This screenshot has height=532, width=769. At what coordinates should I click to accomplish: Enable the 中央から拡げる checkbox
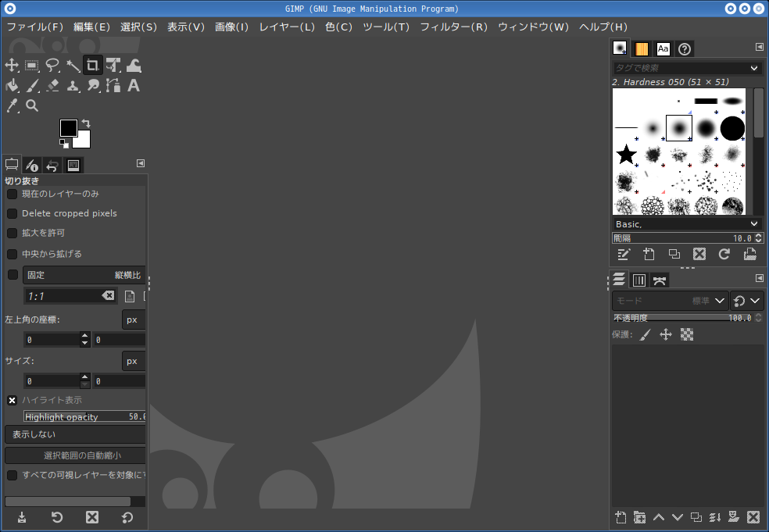pos(13,254)
